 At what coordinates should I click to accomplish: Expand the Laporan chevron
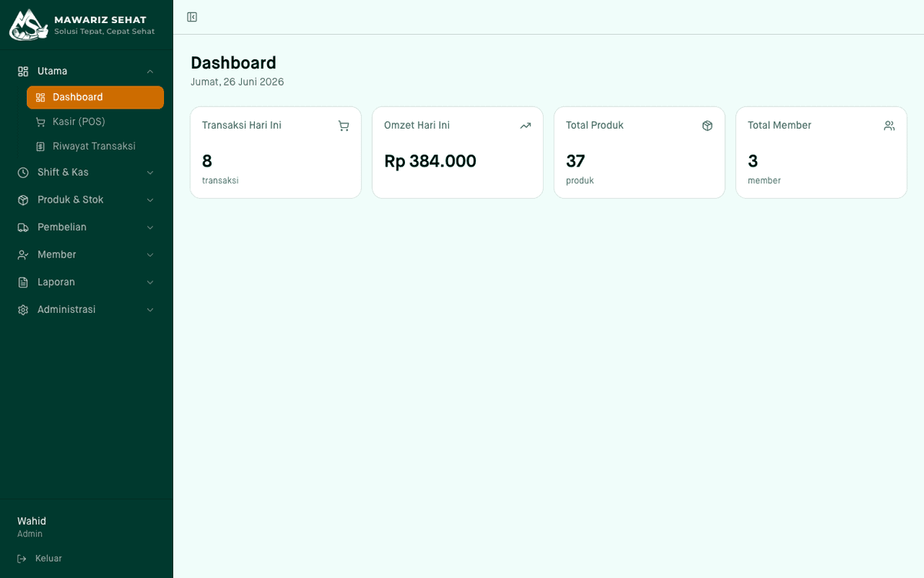coord(150,282)
